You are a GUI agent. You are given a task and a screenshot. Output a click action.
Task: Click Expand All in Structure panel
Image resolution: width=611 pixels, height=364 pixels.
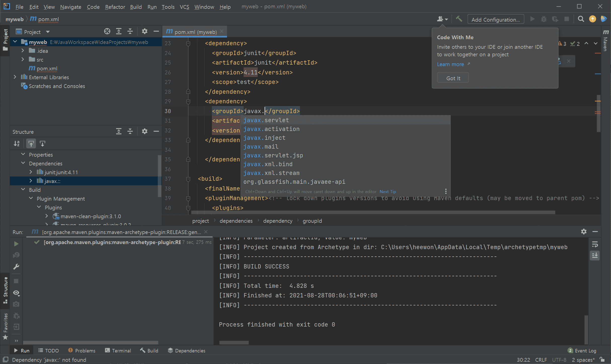coord(119,131)
